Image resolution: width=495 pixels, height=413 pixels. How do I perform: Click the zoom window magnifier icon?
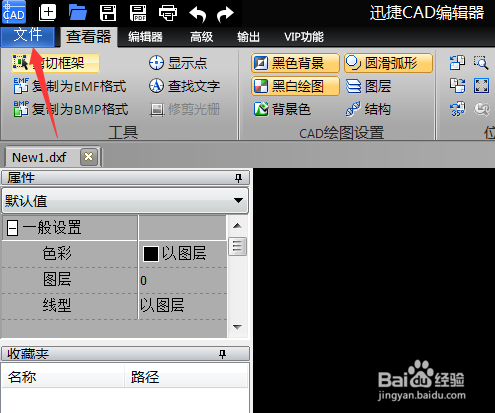click(481, 63)
